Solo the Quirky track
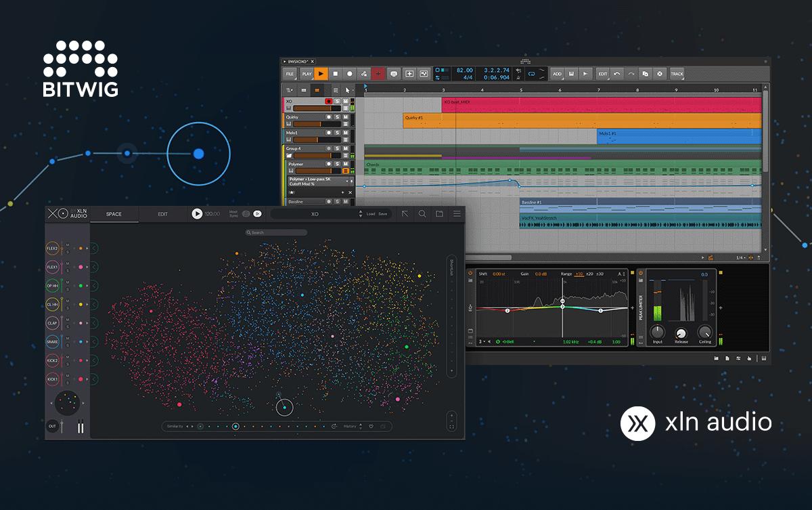The width and height of the screenshot is (812, 510). [x=337, y=117]
